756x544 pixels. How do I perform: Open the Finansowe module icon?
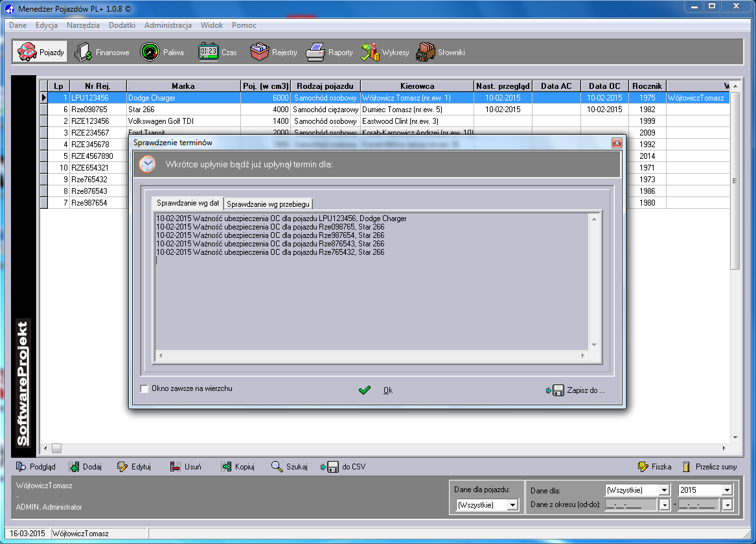83,53
